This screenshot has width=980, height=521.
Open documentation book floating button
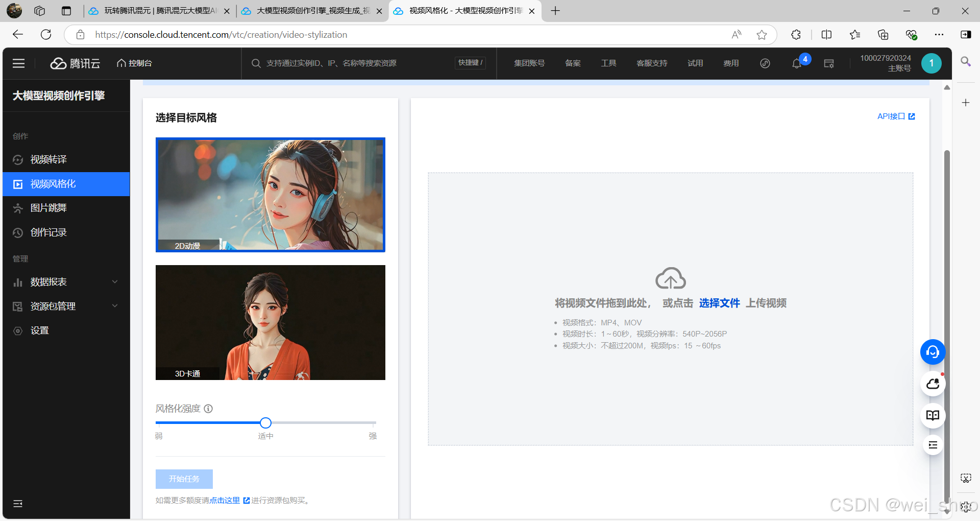933,415
